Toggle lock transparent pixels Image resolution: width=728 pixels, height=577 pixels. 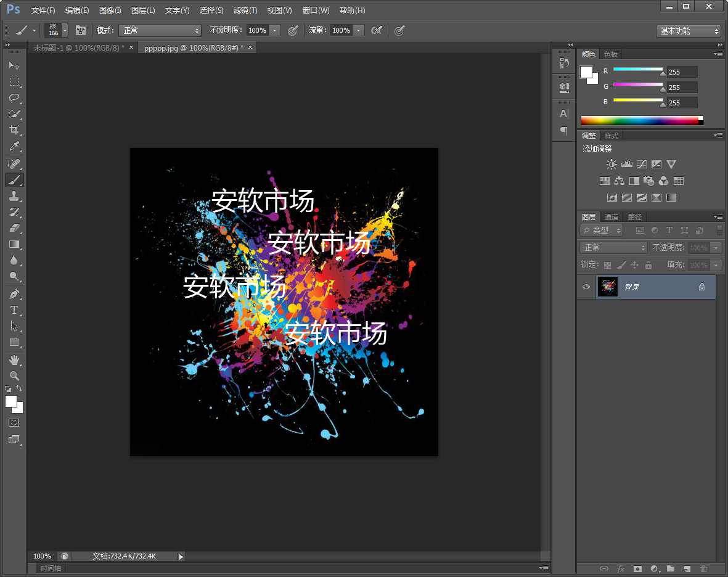coord(607,265)
